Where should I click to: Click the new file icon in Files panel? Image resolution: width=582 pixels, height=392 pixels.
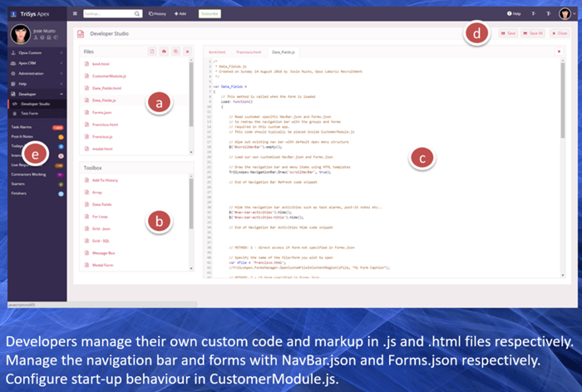coord(152,51)
